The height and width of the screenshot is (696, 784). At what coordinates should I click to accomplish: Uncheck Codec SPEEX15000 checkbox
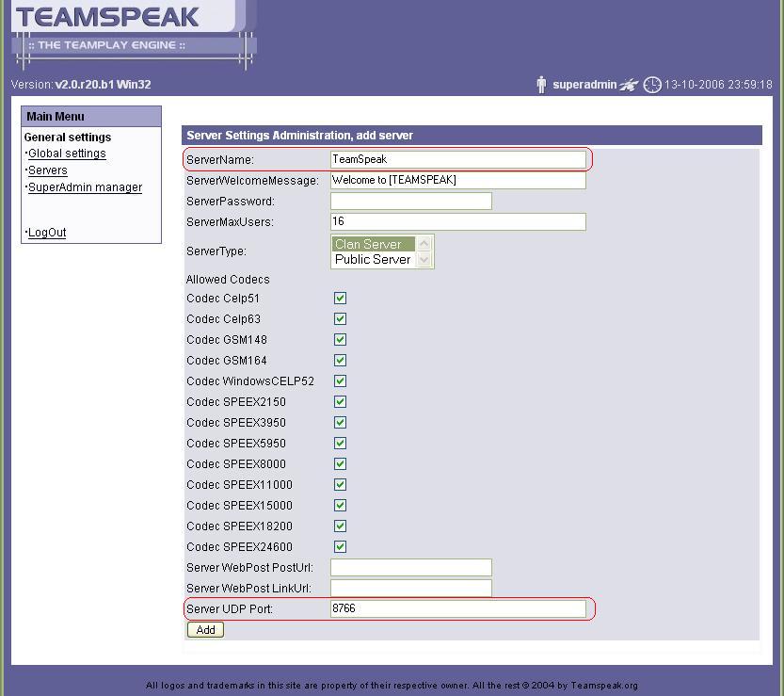pos(340,506)
